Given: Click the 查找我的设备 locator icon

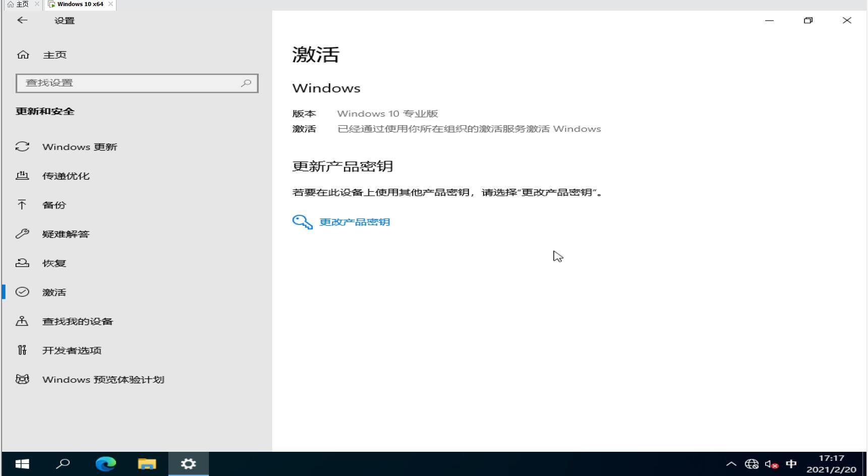Looking at the screenshot, I should [22, 321].
